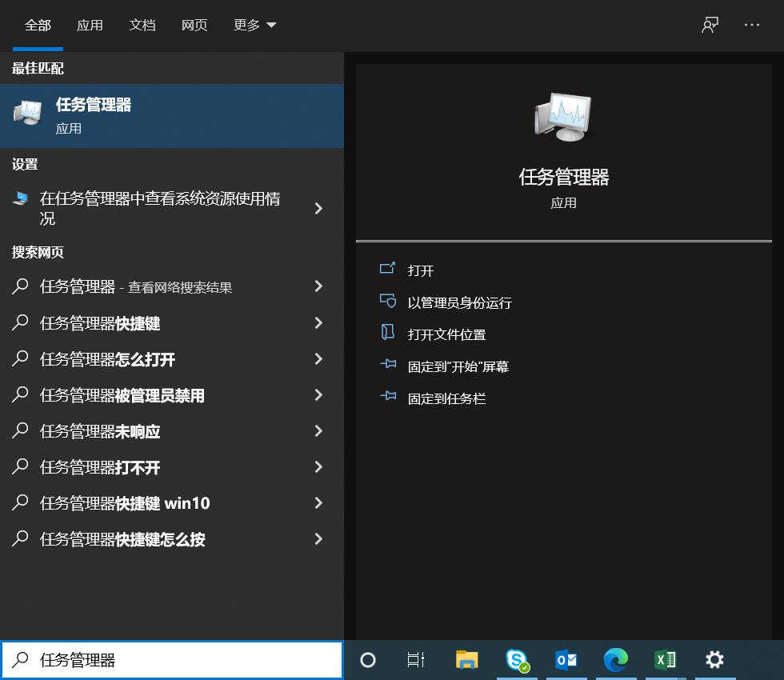Click 打开 to launch Task Manager
Screen dimensions: 784x680
[421, 270]
